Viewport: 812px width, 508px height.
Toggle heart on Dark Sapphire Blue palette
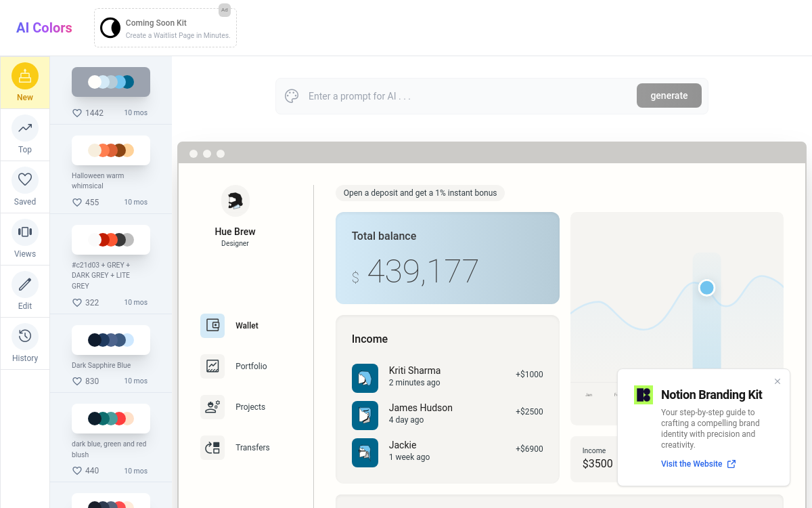click(77, 381)
